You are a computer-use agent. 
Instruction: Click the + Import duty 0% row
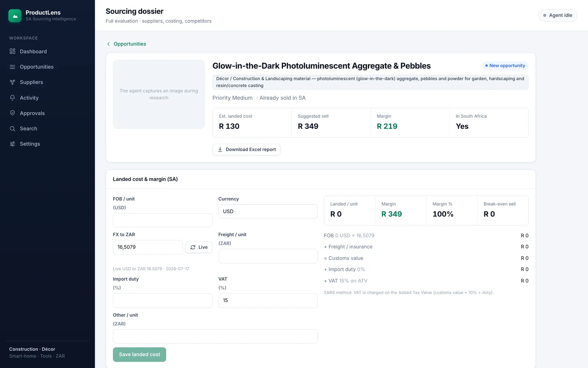[x=426, y=269]
